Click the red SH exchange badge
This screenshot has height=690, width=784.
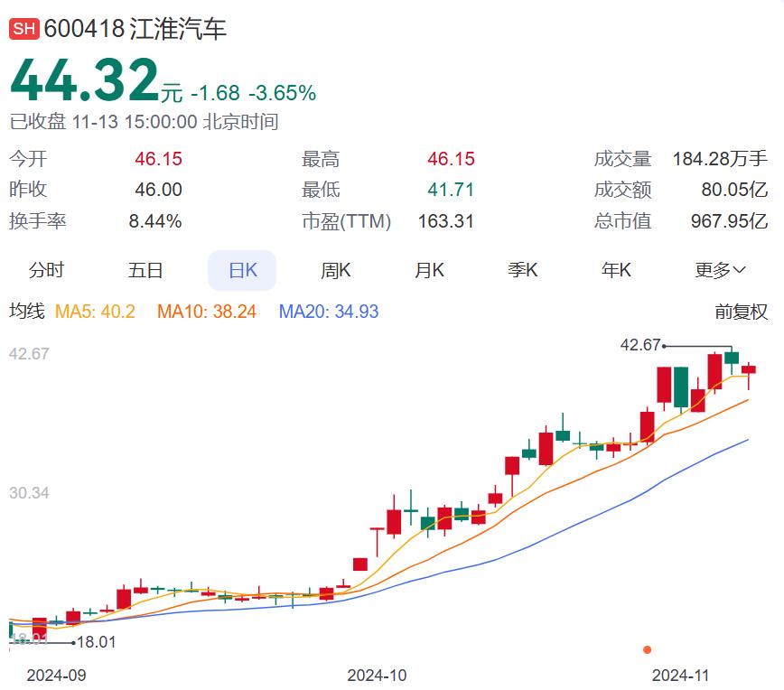(x=23, y=29)
